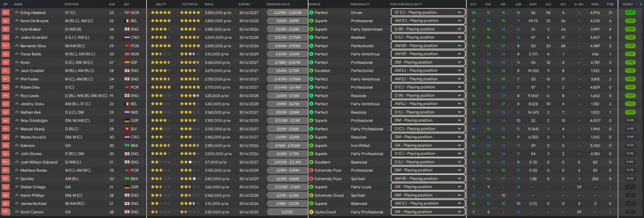Screen dimensions: 644x218
Task: Click the £210K transfer value pill
Action: tap(287, 212)
